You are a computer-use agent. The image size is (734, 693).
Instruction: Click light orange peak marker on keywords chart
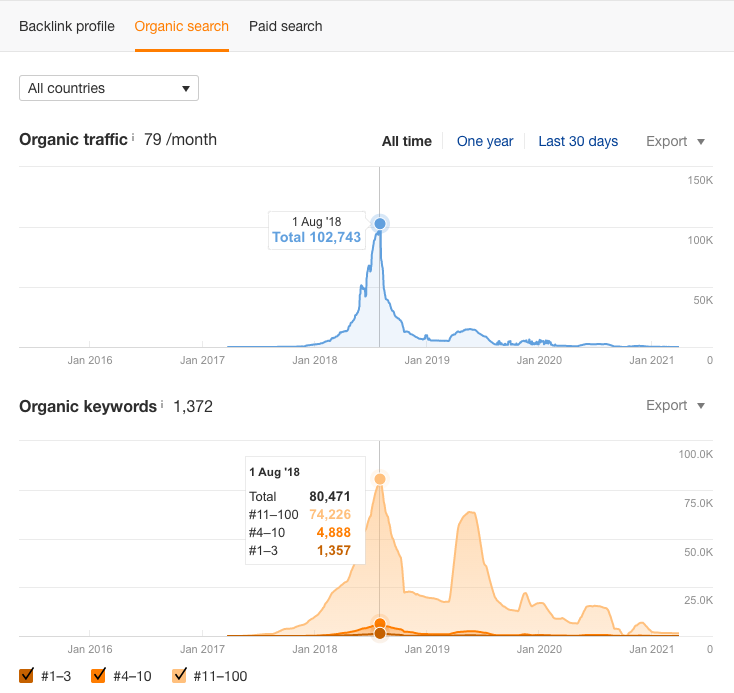click(x=380, y=479)
